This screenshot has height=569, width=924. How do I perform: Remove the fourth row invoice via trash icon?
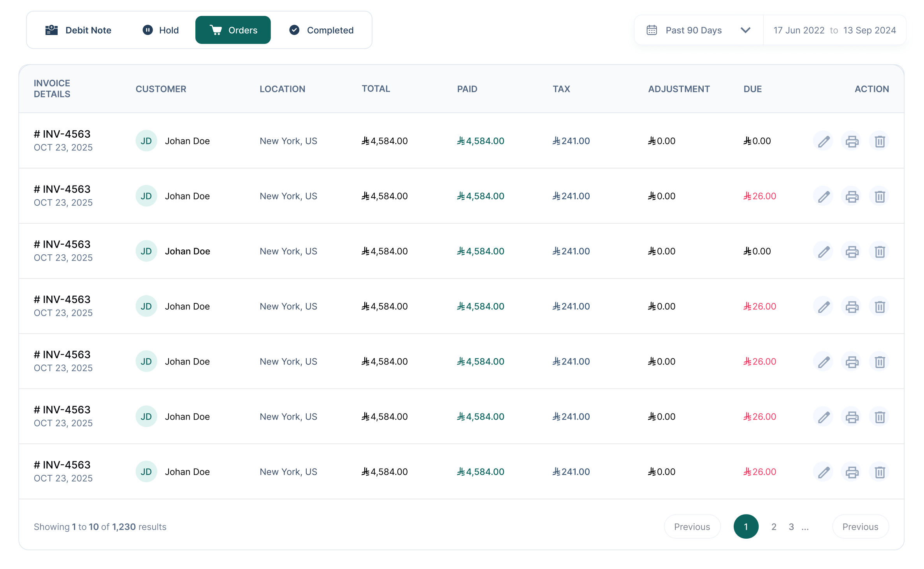click(880, 307)
